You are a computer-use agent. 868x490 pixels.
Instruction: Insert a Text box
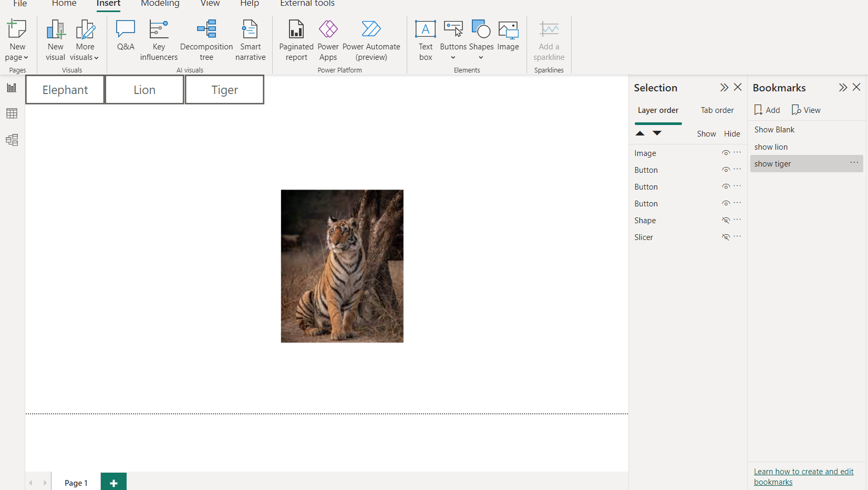click(426, 40)
